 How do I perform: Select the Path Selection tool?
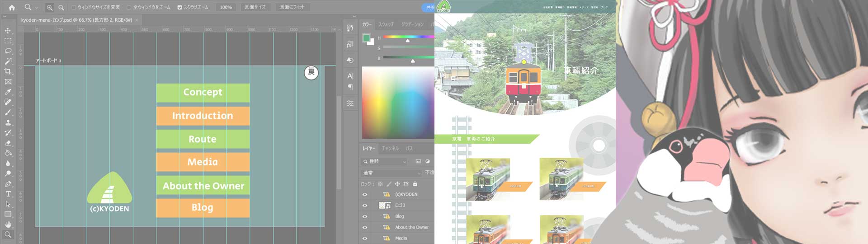8,204
